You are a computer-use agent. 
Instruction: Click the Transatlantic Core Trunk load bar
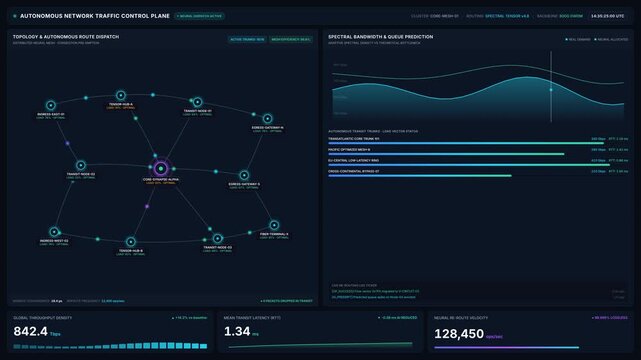[x=466, y=143]
